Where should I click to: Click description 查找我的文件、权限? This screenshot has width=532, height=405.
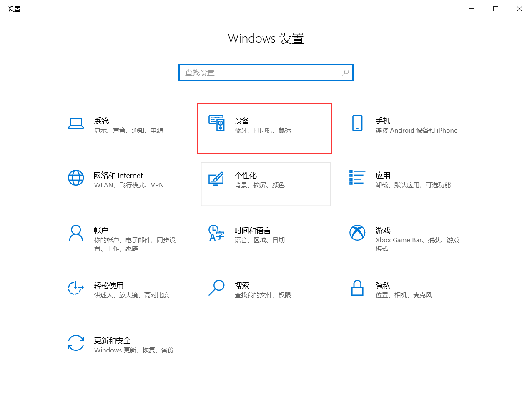click(x=263, y=295)
